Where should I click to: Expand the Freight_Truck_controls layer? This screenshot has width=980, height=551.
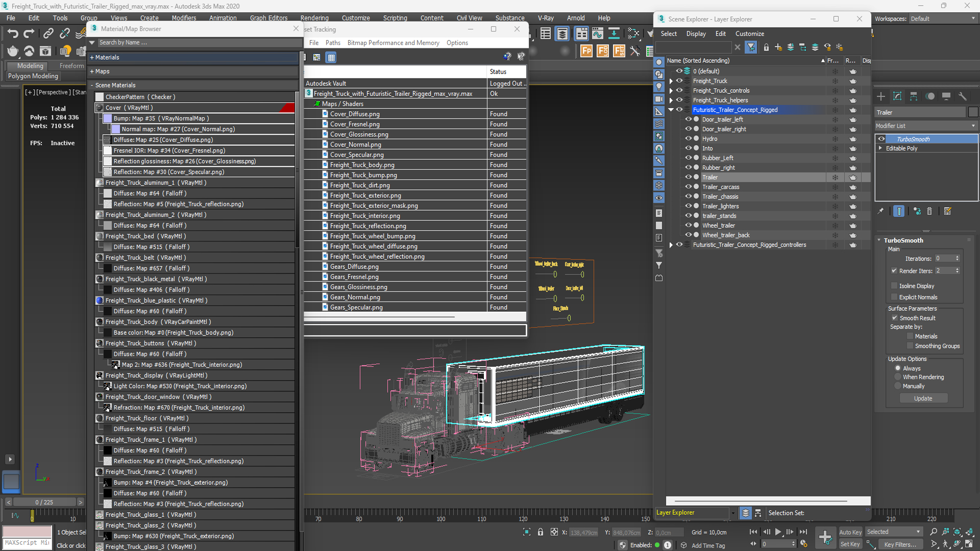[671, 91]
